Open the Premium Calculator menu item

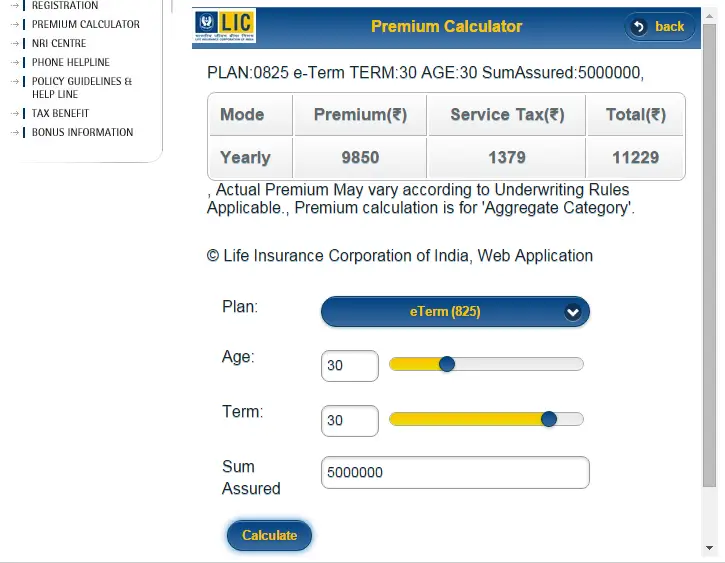[x=86, y=24]
